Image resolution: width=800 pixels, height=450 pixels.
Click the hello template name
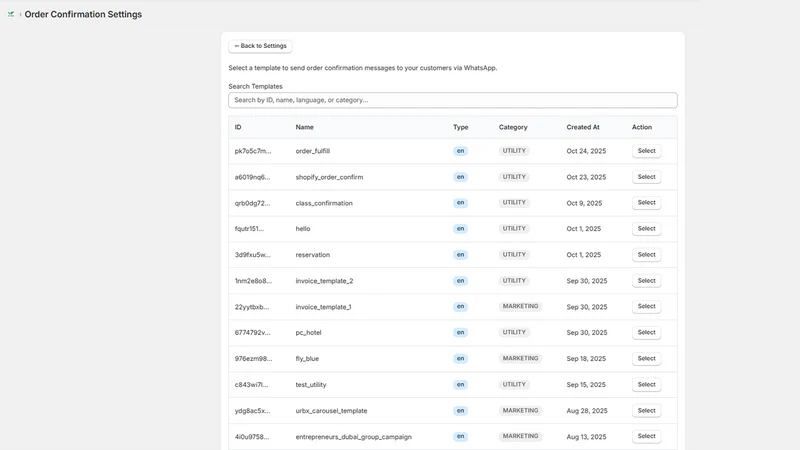click(x=303, y=229)
